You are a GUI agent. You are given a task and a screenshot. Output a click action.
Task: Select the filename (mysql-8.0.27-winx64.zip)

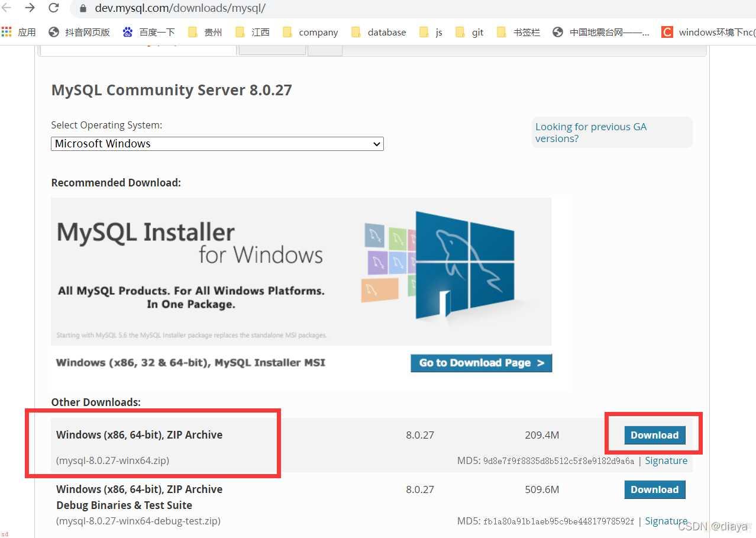[x=112, y=460]
